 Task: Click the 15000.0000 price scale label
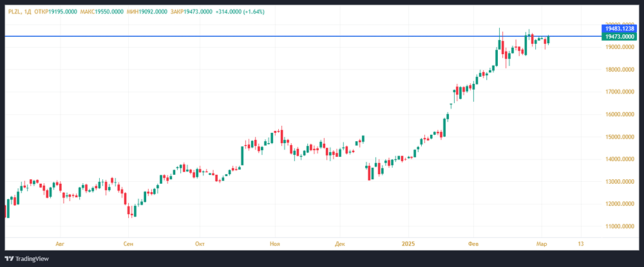click(x=617, y=137)
